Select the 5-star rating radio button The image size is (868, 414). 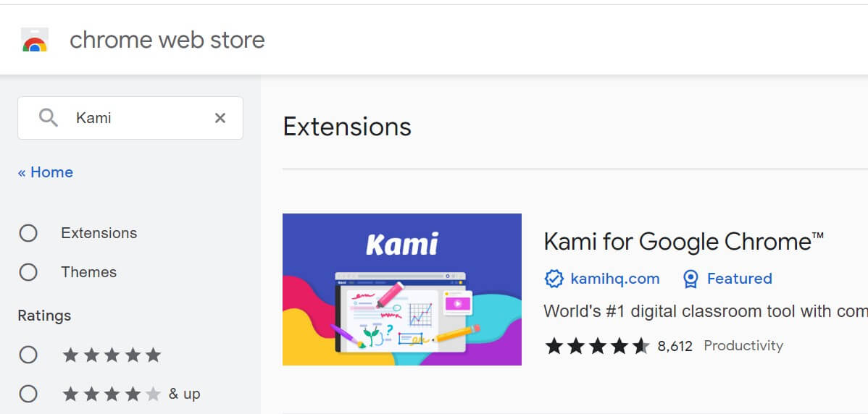[28, 355]
